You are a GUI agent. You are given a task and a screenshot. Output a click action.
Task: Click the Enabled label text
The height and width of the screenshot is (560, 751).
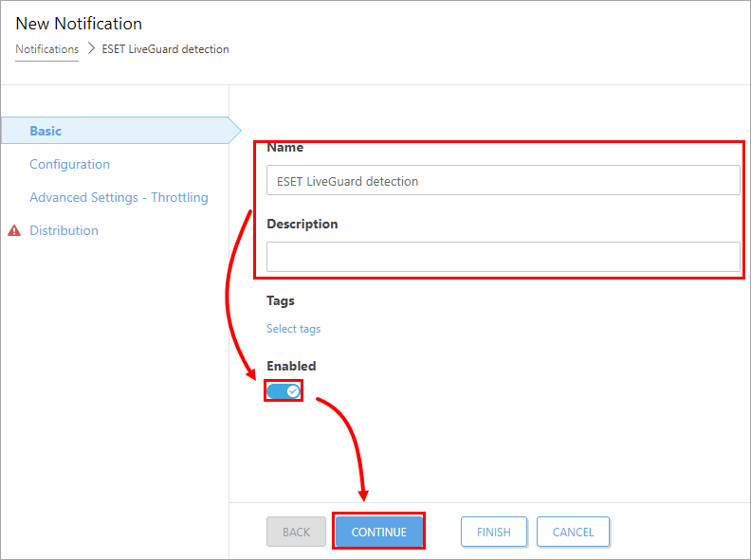291,366
